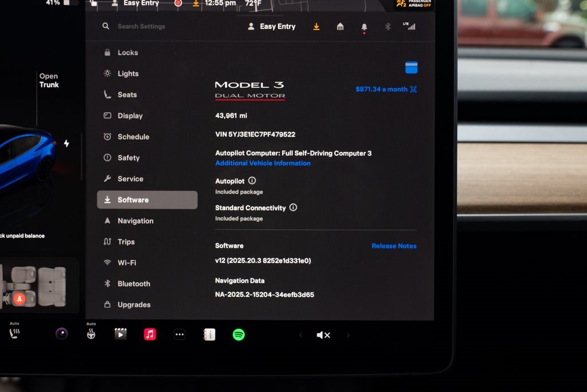587x392 pixels.
Task: Tap the HomeLink garage icon
Action: tap(340, 26)
